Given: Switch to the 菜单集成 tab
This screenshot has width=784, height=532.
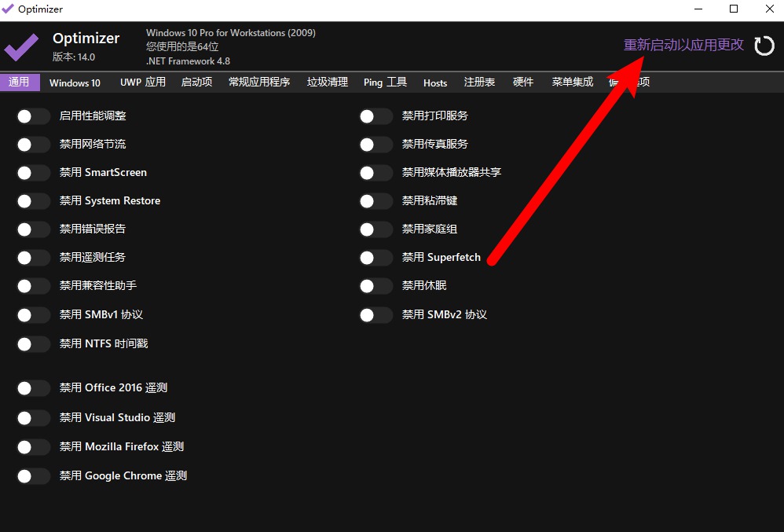Looking at the screenshot, I should point(573,82).
